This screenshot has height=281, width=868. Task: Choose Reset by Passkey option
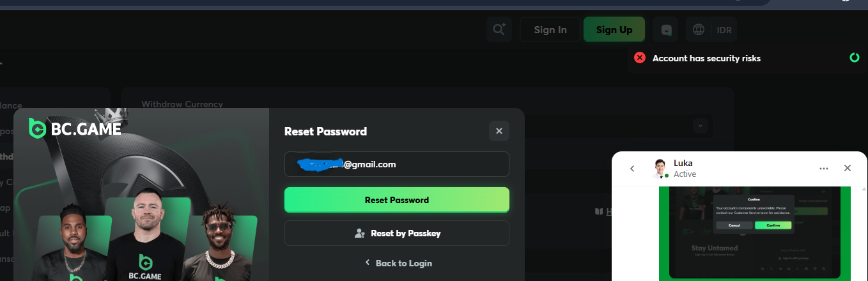(x=396, y=233)
